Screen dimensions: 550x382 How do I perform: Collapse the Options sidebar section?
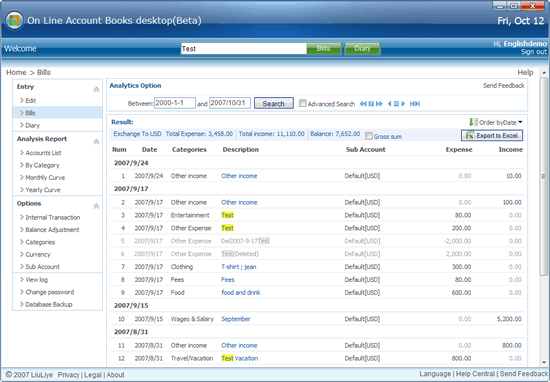pos(96,206)
